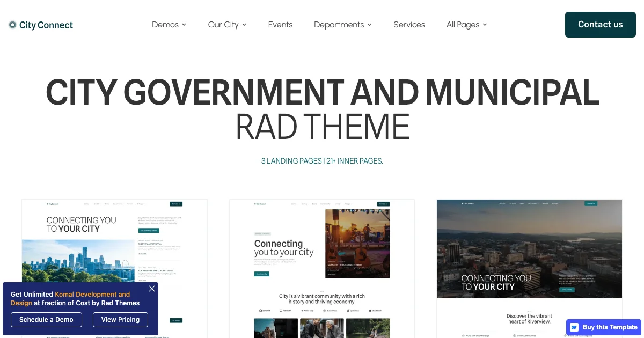Close the Rad Themes promo popup
The image size is (644, 338).
pos(152,289)
